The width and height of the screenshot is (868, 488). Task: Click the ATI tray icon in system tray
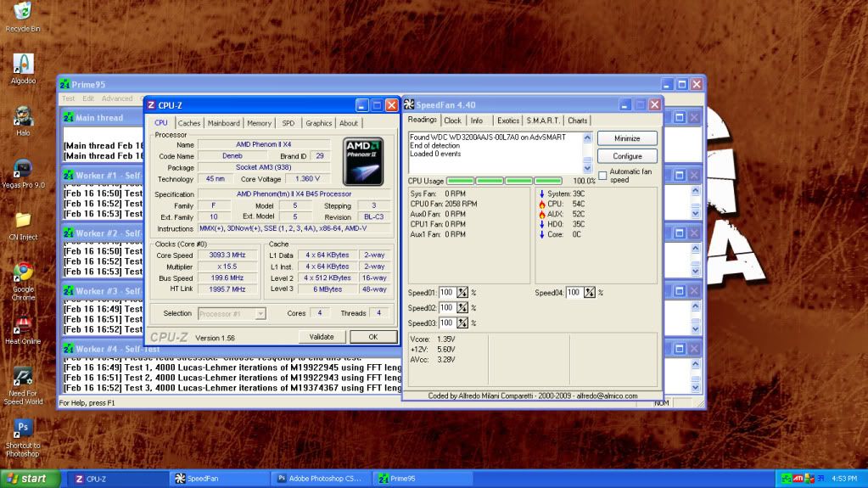click(798, 478)
